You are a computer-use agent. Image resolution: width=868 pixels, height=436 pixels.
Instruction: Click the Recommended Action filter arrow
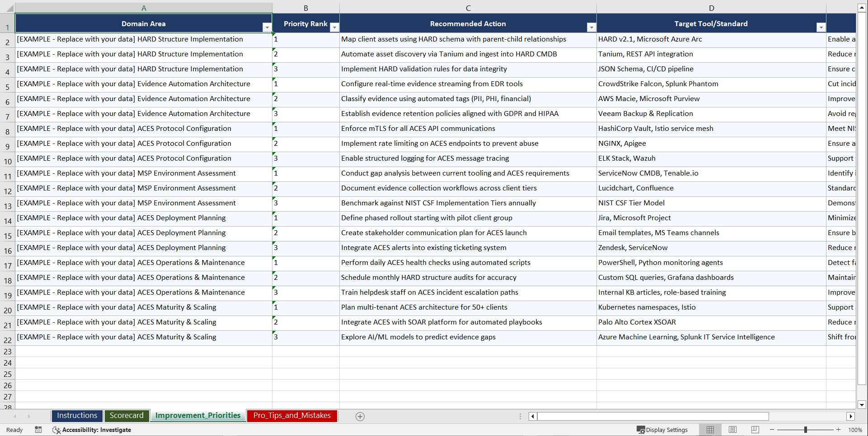pos(591,27)
